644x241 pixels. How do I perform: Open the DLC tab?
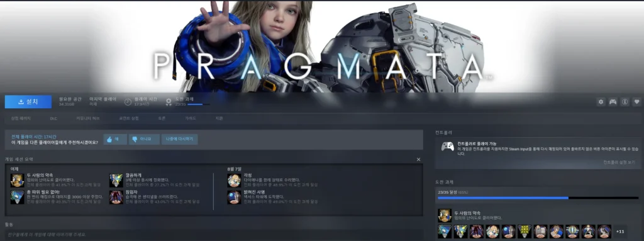[x=53, y=118]
